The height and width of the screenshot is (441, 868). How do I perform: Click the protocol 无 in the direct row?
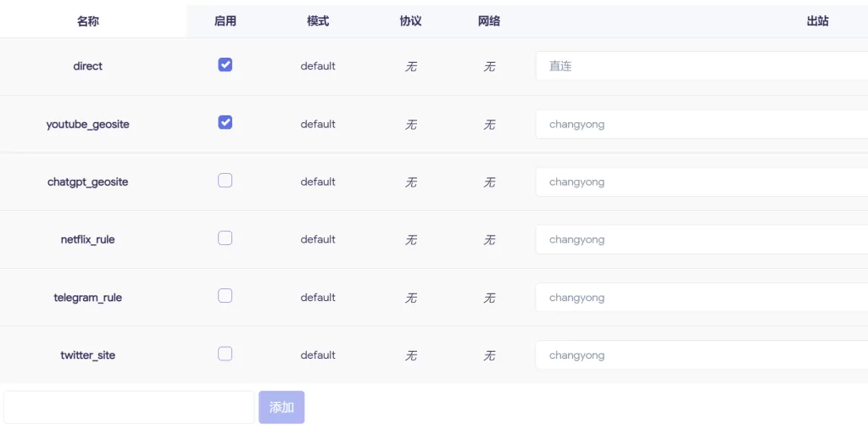(x=411, y=66)
